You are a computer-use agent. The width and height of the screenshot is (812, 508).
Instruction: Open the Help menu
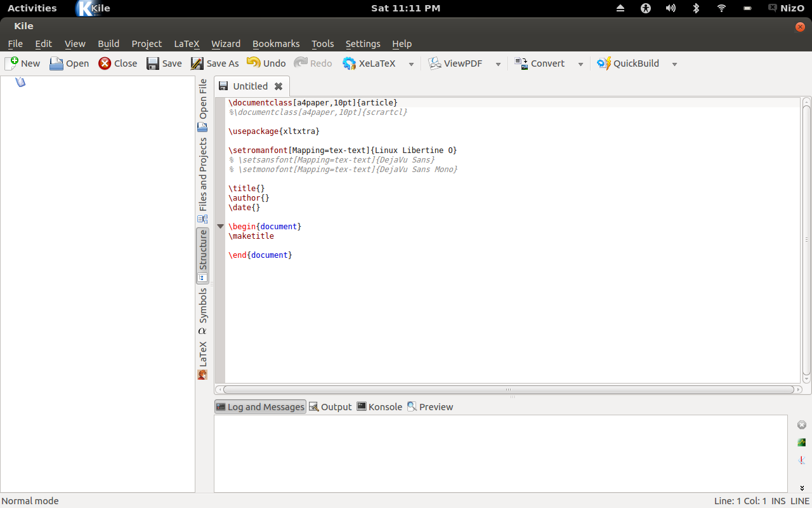click(x=402, y=44)
